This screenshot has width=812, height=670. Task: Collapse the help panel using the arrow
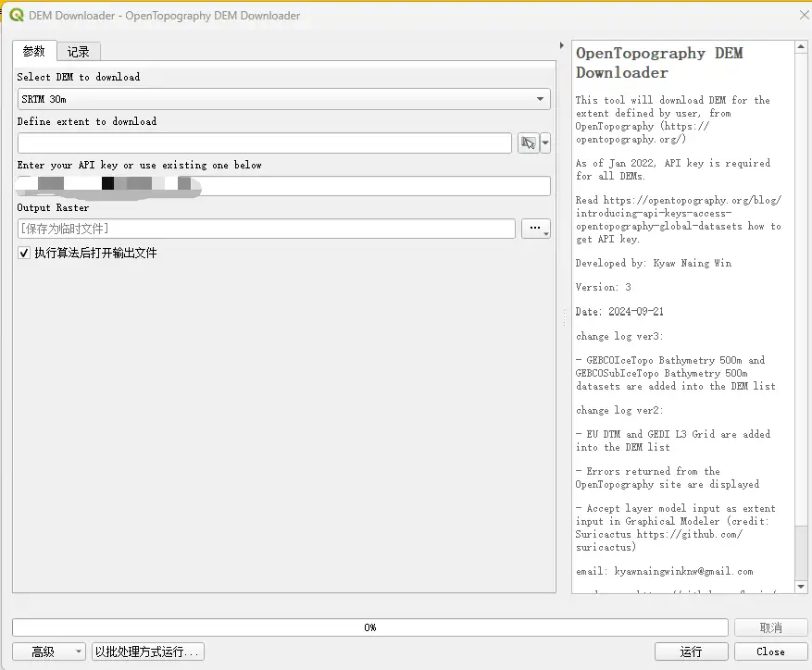point(562,45)
